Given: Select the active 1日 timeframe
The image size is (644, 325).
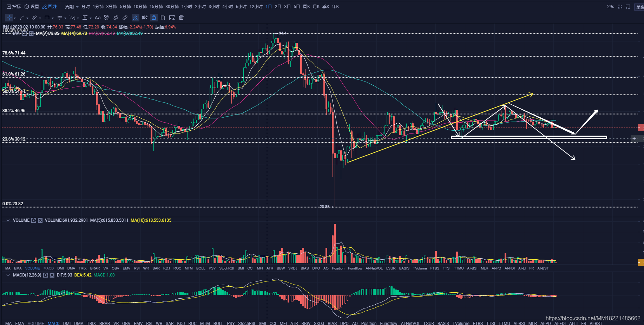Looking at the screenshot, I should tap(269, 7).
